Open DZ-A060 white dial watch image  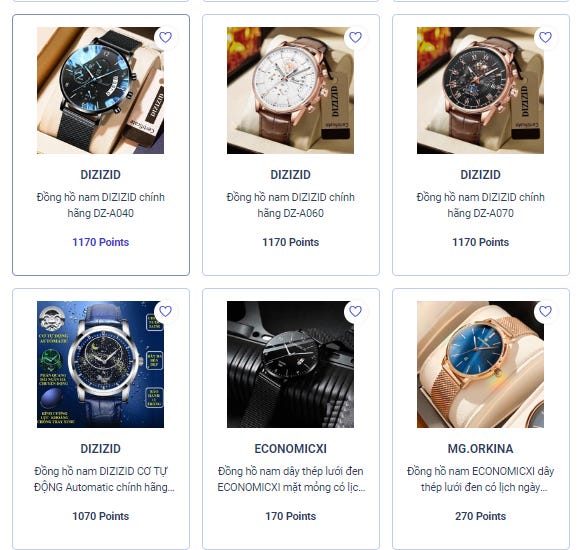point(290,90)
